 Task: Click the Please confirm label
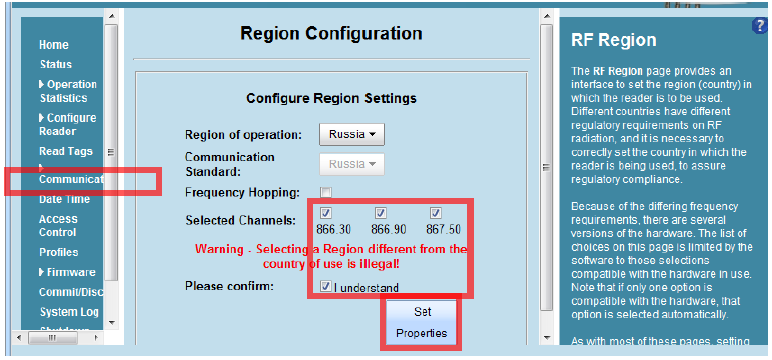229,286
